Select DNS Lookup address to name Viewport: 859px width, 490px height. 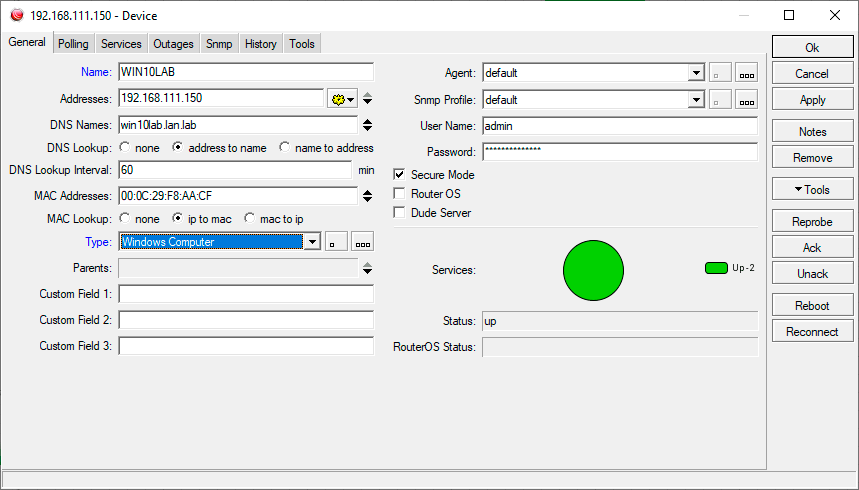point(177,147)
